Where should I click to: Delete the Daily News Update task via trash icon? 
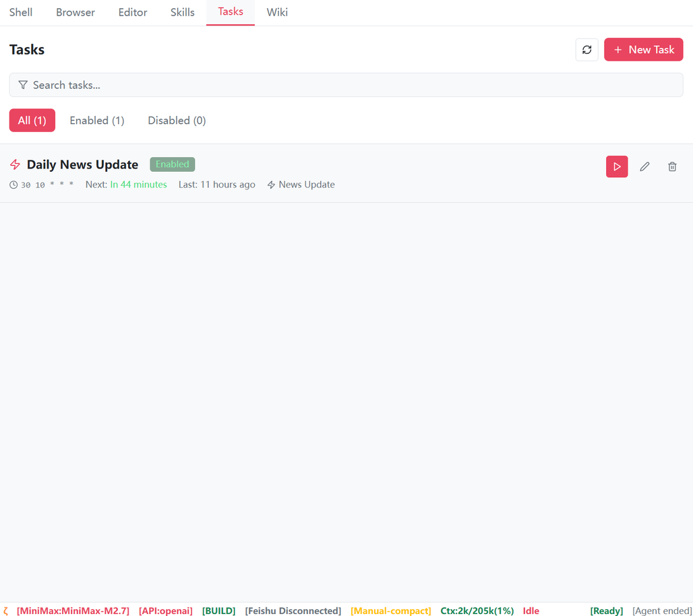tap(671, 166)
